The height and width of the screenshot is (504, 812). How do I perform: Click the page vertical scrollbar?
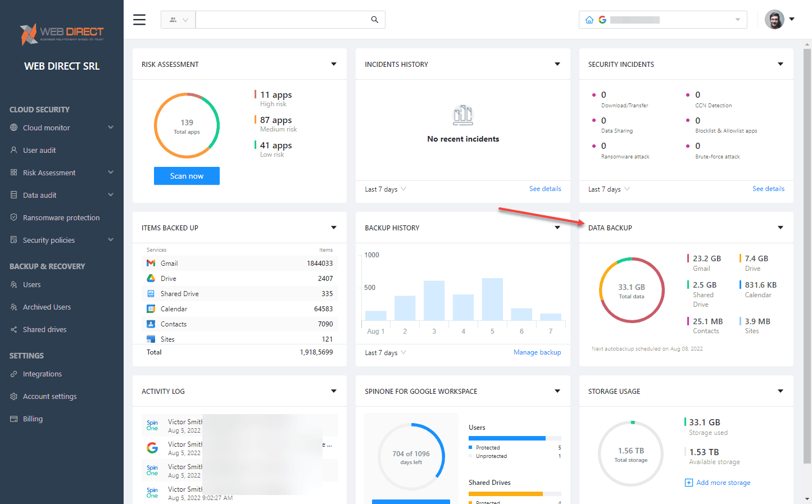(x=808, y=256)
